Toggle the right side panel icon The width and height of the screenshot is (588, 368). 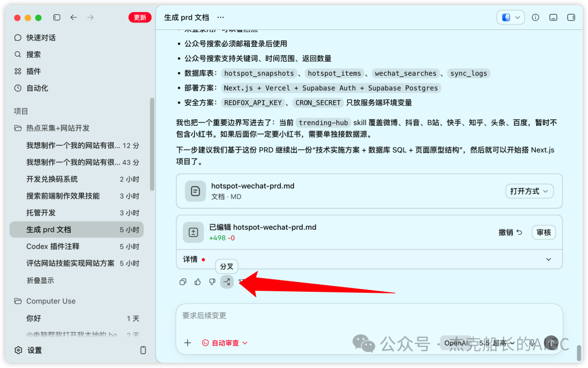[571, 17]
